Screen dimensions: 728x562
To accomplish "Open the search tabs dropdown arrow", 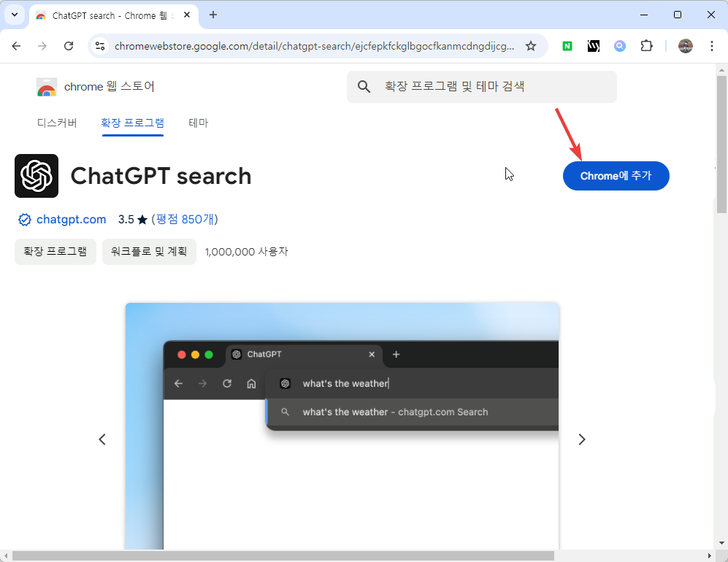I will click(x=14, y=15).
